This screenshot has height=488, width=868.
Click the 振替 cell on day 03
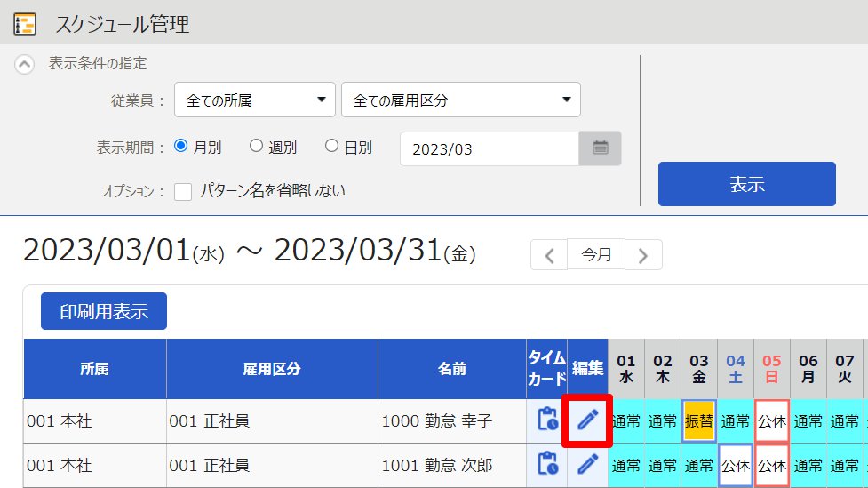(699, 421)
